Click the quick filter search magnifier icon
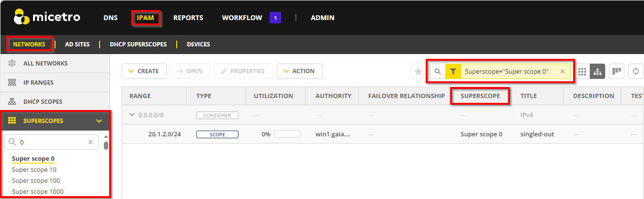This screenshot has width=644, height=199. pyautogui.click(x=438, y=71)
